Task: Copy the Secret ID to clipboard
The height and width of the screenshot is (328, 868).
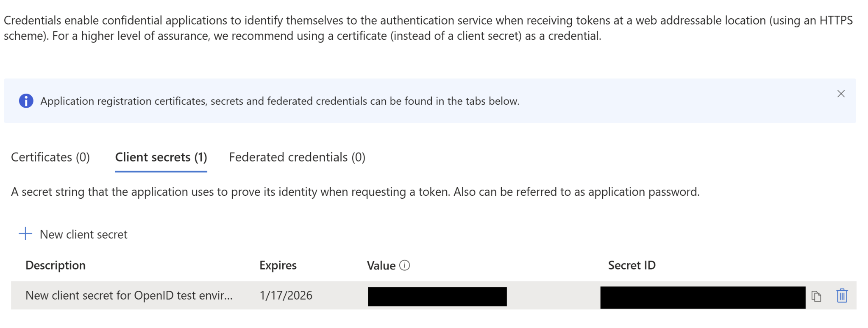Action: pos(816,296)
